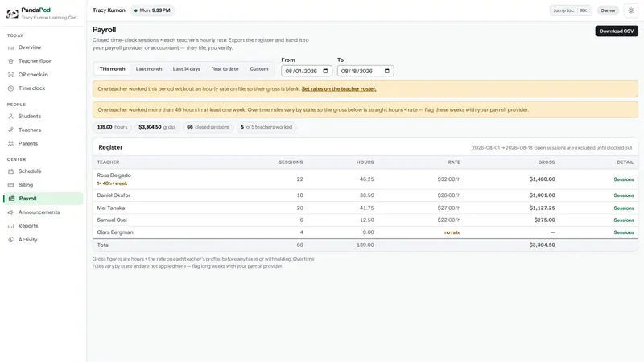
Task: Click the Billing card icon
Action: coord(10,185)
